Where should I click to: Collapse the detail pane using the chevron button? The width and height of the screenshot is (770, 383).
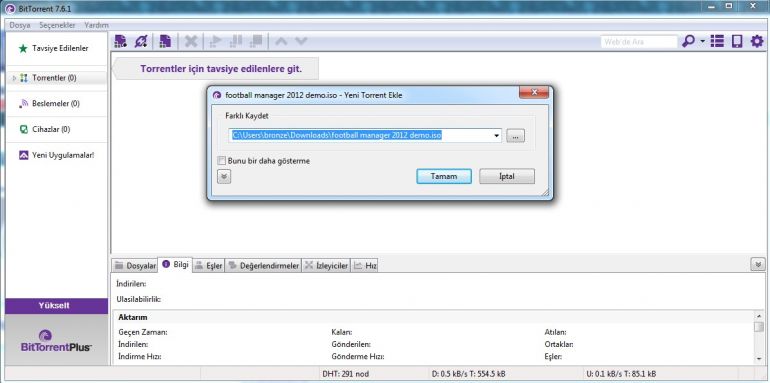pos(758,265)
